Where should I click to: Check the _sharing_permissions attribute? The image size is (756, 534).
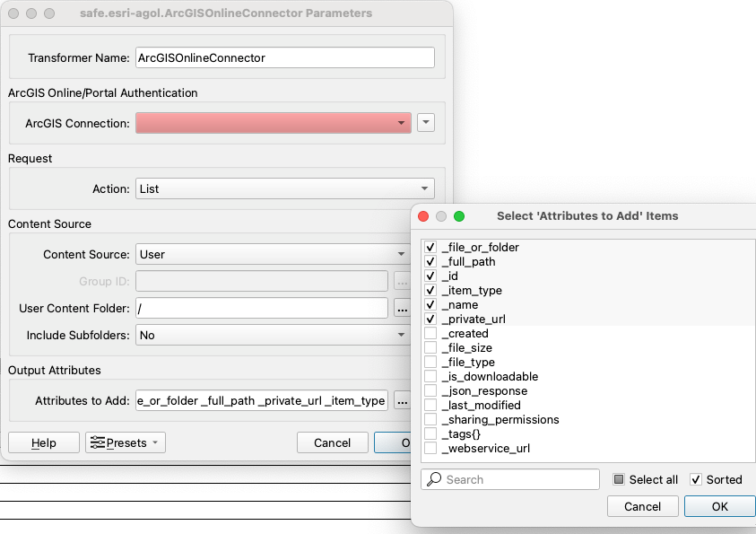click(x=430, y=420)
